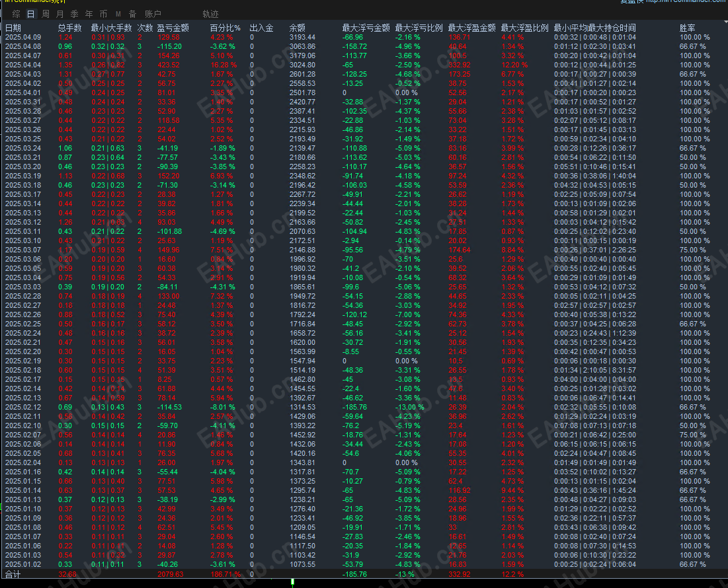Viewport: 728px width, 588px height.
Task: Click holding time 0:00:26 | 0:37:01 | 2:26:25
Action: tap(594, 250)
